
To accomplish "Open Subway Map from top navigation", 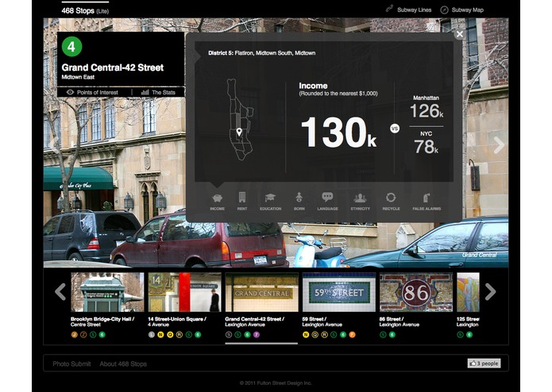I will 468,10.
